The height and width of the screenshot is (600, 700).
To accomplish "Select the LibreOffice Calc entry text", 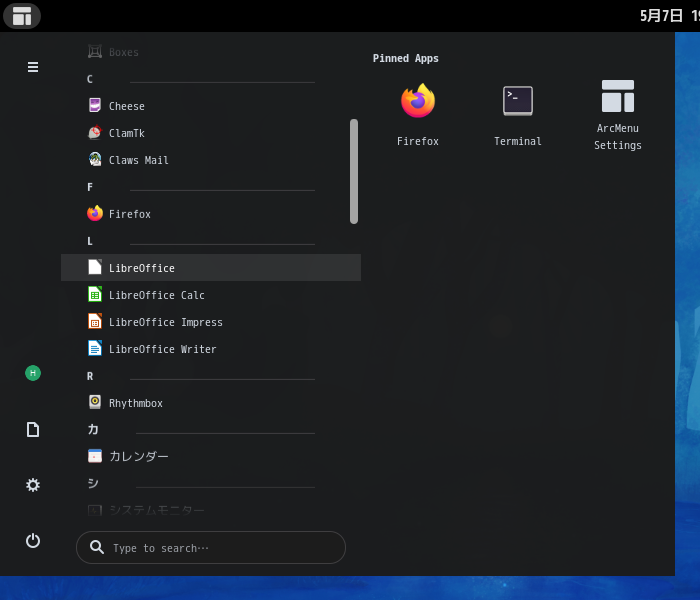I will point(157,295).
